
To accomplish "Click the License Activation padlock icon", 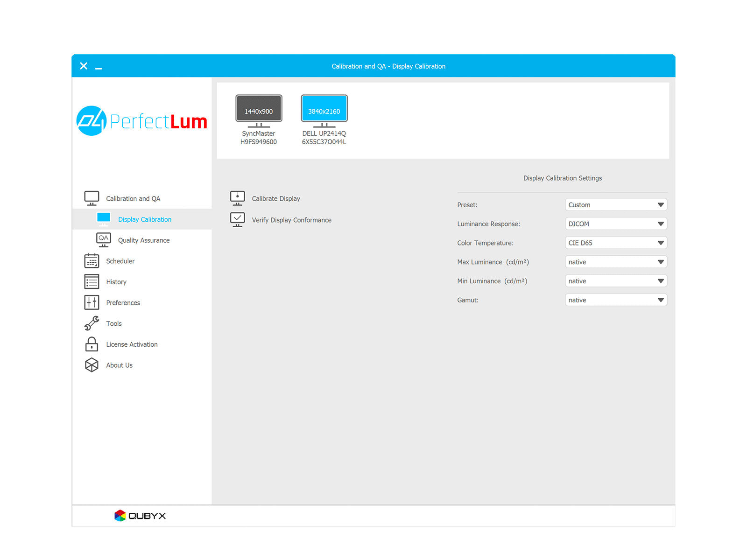I will tap(92, 344).
